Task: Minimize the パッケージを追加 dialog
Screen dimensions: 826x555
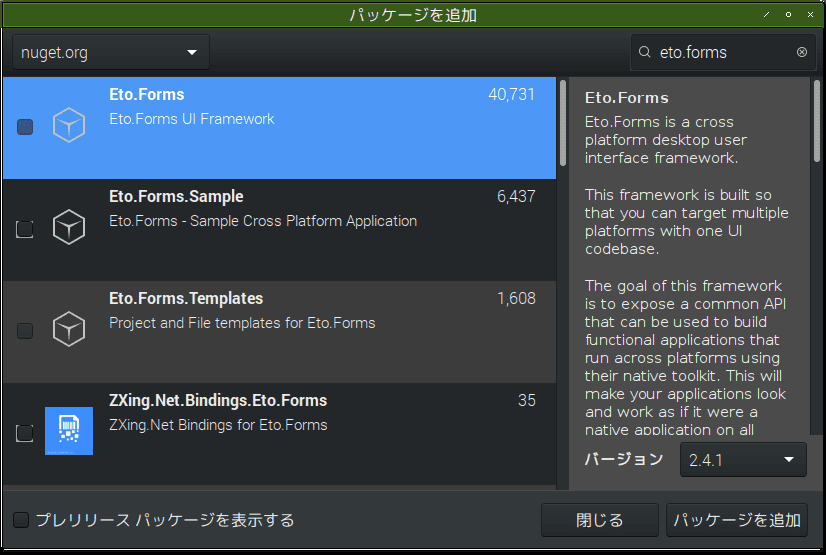Action: [766, 15]
